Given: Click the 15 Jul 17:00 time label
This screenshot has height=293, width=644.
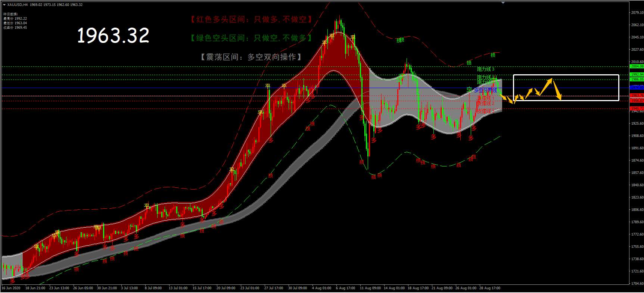Looking at the screenshot, I should click(x=202, y=288).
